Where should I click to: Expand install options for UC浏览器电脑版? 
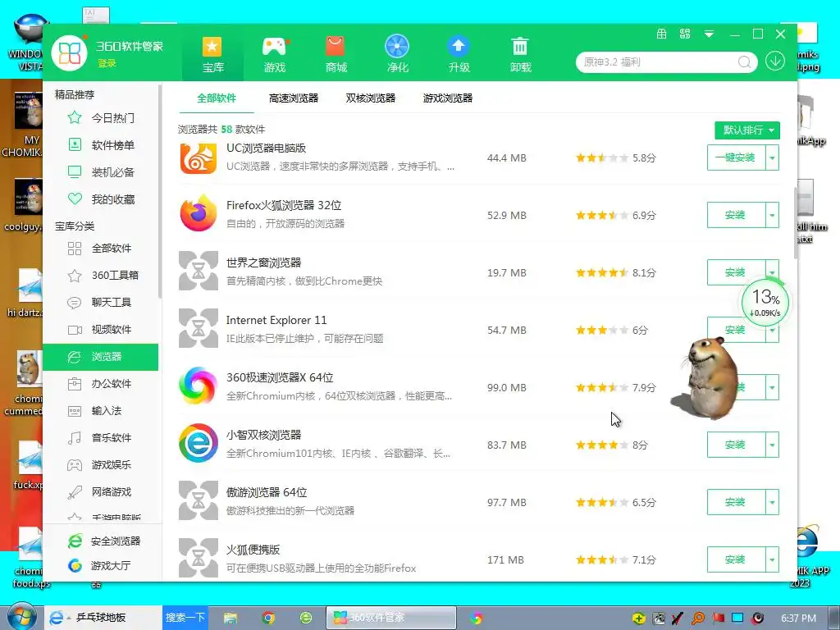pos(772,157)
